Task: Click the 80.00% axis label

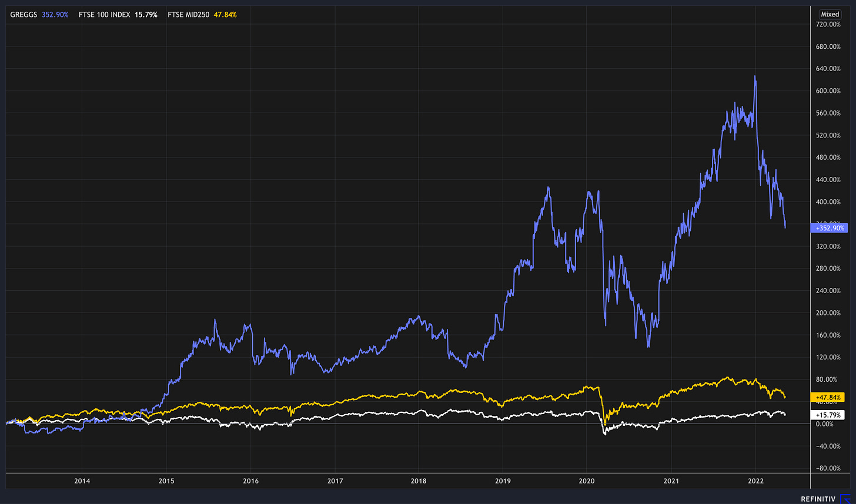Action: click(827, 379)
